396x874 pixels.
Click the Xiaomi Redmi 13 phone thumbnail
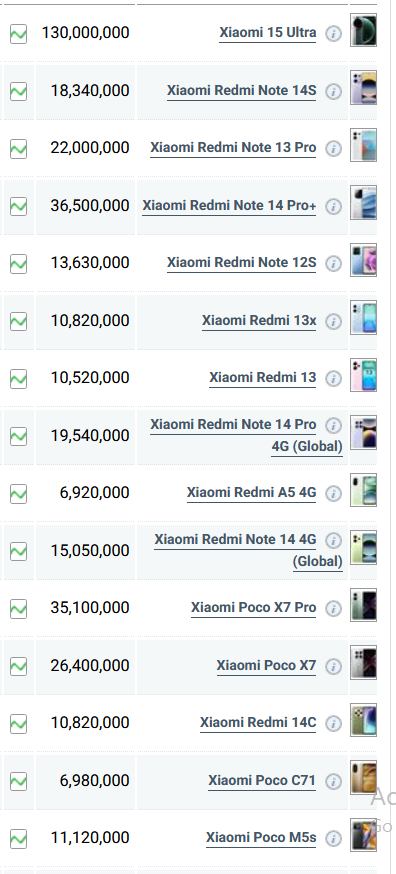tap(363, 375)
